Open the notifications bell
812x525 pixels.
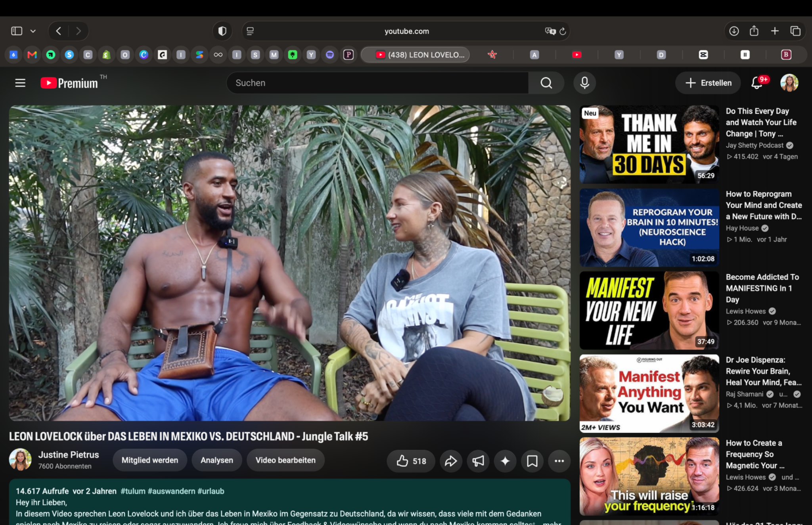coord(757,83)
